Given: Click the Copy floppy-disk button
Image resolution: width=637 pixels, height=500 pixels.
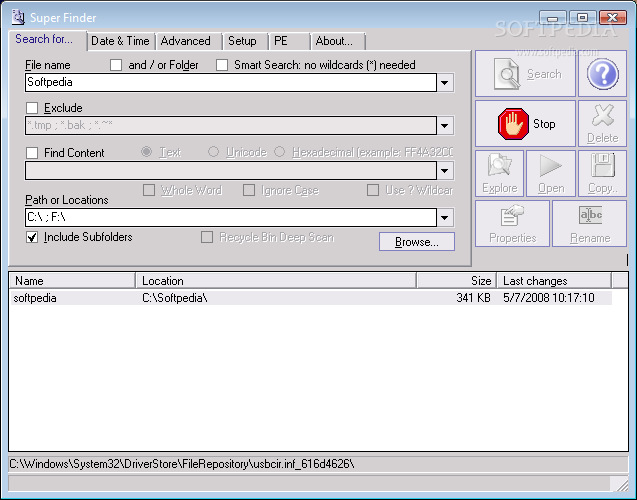Looking at the screenshot, I should [x=602, y=173].
